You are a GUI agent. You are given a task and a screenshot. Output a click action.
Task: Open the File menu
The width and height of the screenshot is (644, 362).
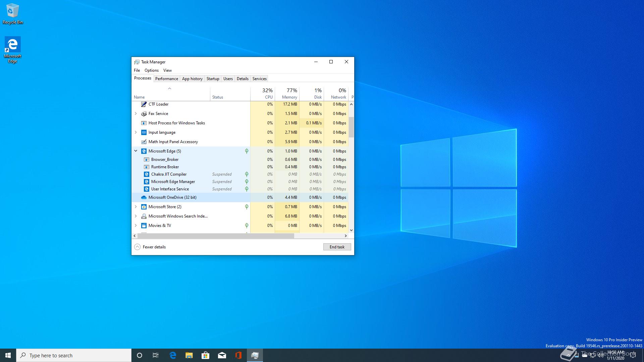pos(137,70)
